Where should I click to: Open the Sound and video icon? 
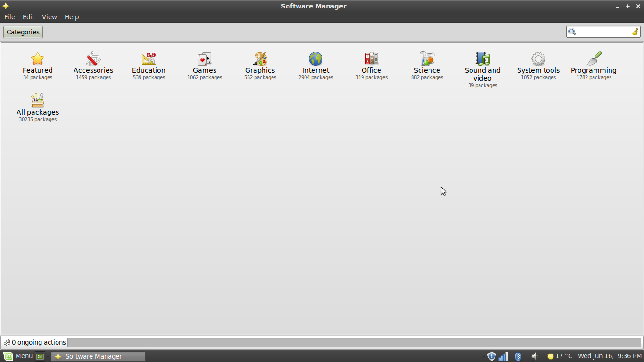tap(483, 58)
